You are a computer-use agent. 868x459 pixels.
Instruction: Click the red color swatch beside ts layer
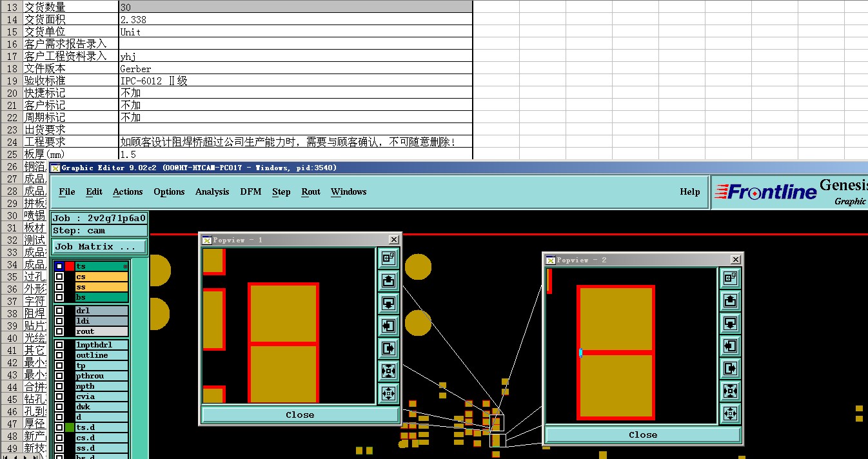pyautogui.click(x=69, y=266)
